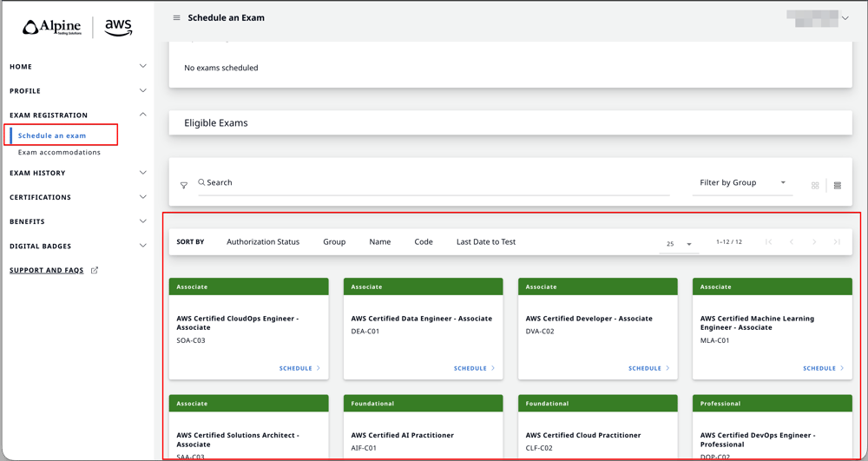Select the AWS Certified AI Practitioner card
Viewport: 868px width, 461px height.
(424, 426)
